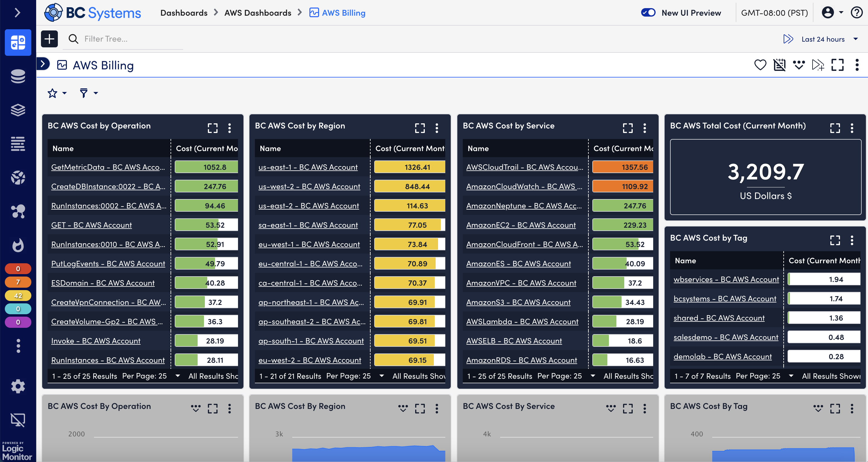Click the yellow cost bar for us-east-1
Screen dimensions: 868x462
(409, 167)
